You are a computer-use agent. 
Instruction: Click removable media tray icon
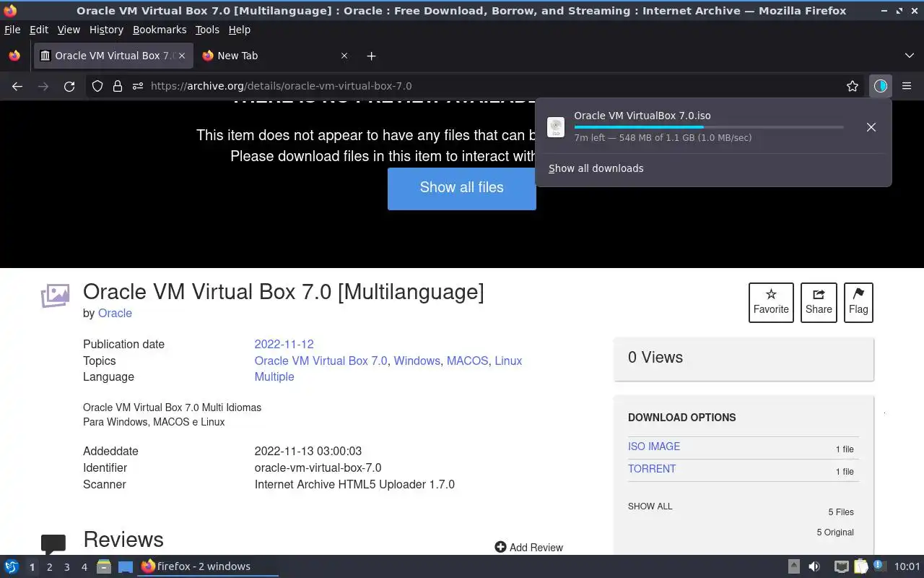pos(793,566)
